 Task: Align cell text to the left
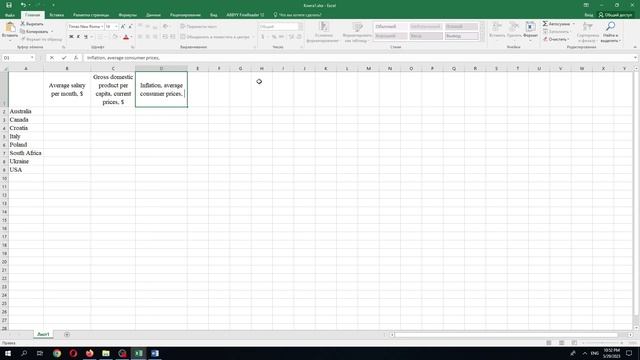[x=140, y=37]
